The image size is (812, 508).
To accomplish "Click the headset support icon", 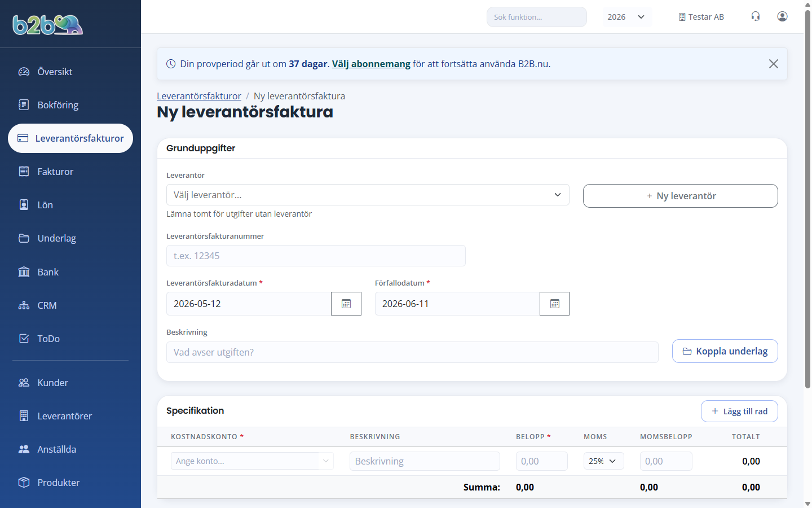I will click(x=756, y=16).
